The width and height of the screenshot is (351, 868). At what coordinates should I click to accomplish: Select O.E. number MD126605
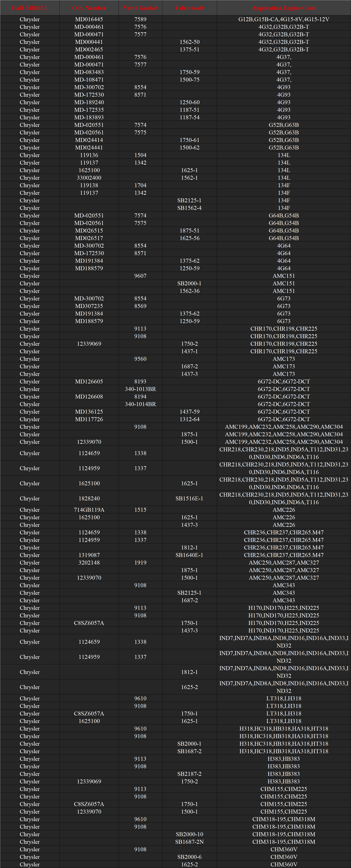(x=89, y=381)
